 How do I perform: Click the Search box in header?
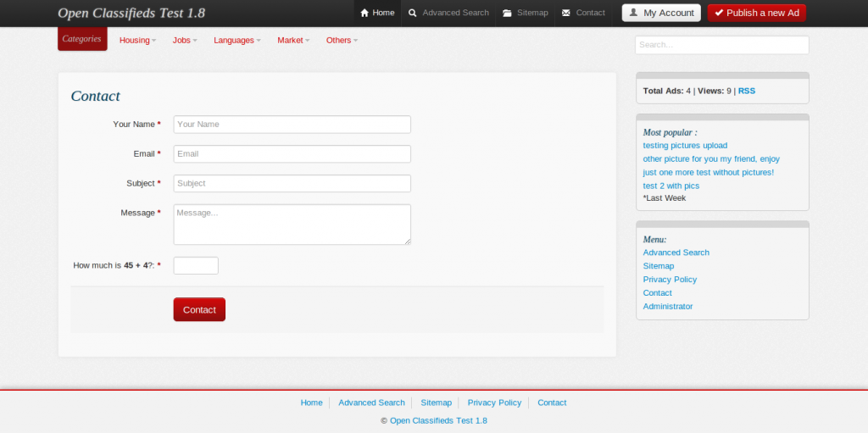(722, 45)
